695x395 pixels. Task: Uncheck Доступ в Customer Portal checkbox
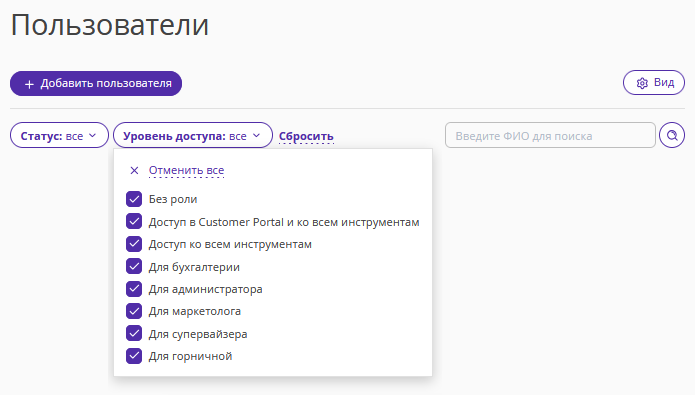(134, 221)
